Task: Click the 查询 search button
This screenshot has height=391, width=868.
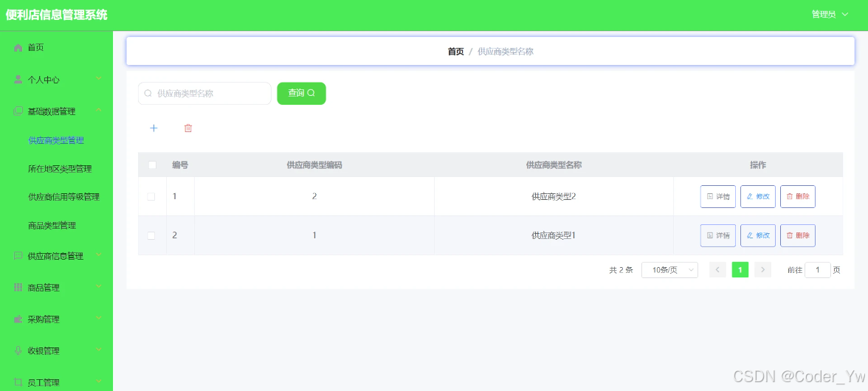Action: 301,93
